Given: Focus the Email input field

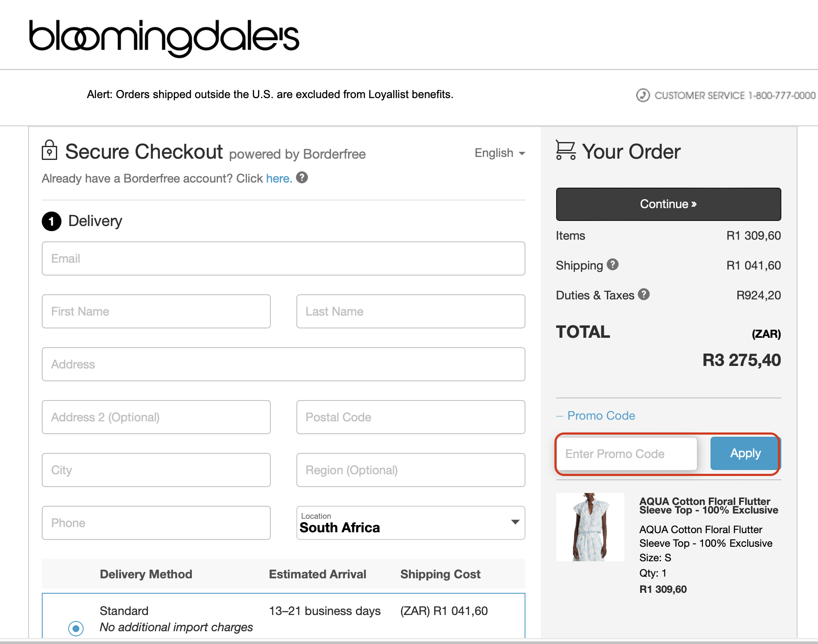Looking at the screenshot, I should pos(283,258).
